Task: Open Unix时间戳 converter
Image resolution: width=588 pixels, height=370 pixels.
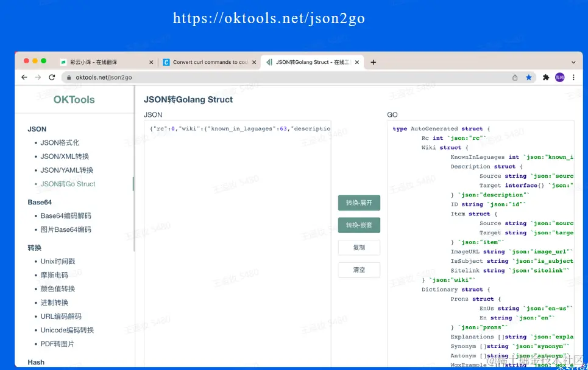Action: 58,262
